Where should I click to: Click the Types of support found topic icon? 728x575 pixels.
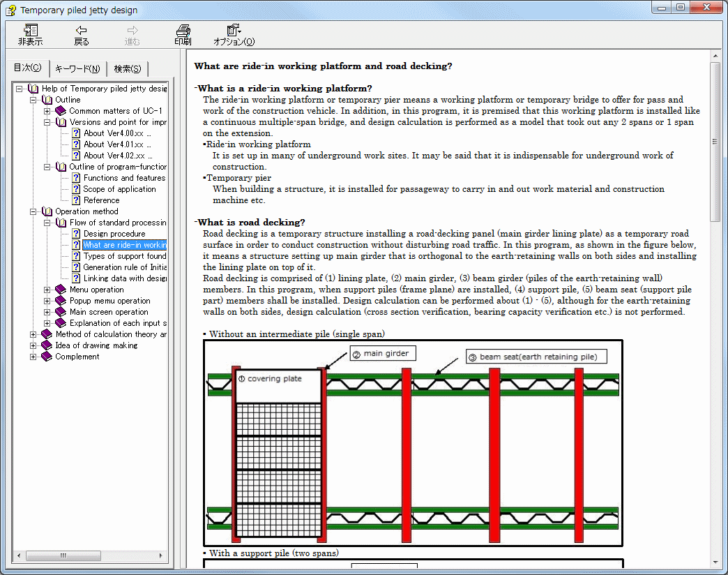pos(76,256)
